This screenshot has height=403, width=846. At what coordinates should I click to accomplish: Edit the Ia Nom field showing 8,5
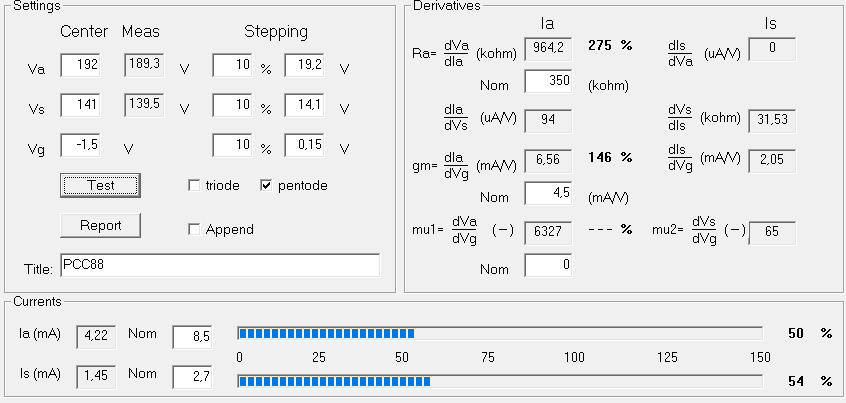coord(193,337)
